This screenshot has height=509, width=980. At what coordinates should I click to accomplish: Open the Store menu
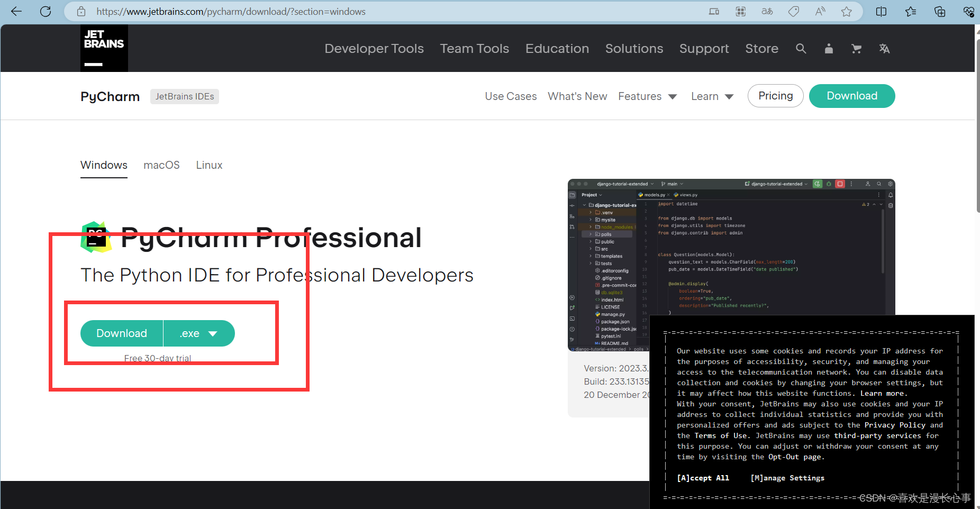tap(762, 49)
